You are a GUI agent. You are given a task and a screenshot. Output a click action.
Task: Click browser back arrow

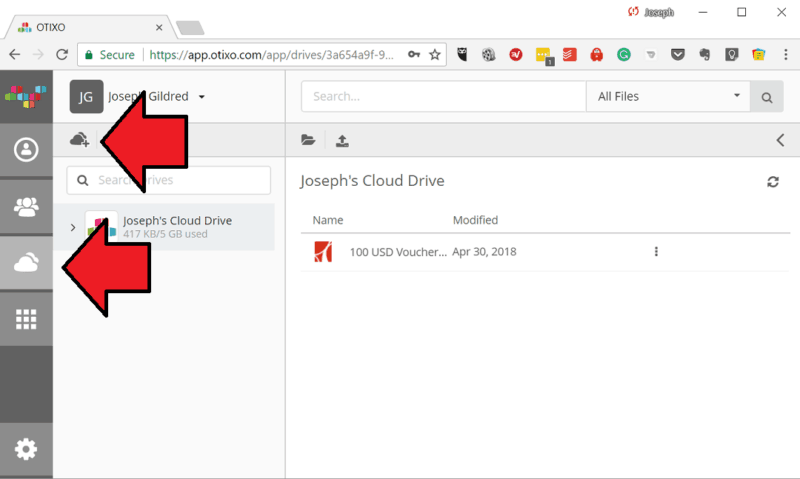click(15, 55)
